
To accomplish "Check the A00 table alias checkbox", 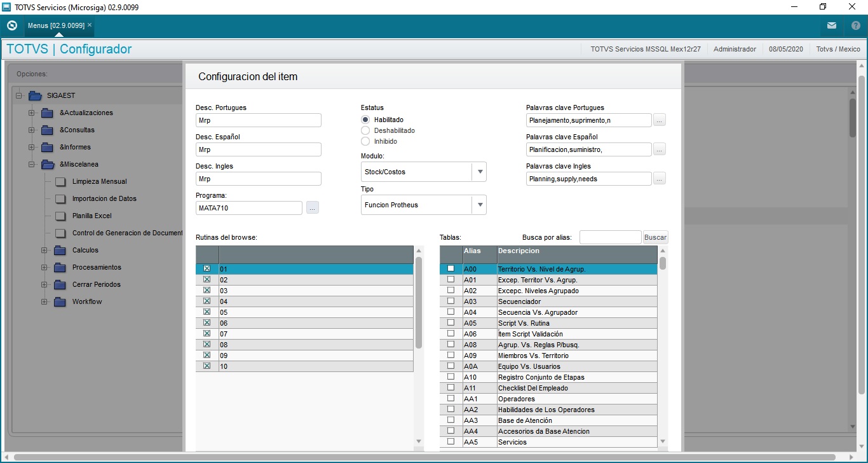I will (x=451, y=269).
